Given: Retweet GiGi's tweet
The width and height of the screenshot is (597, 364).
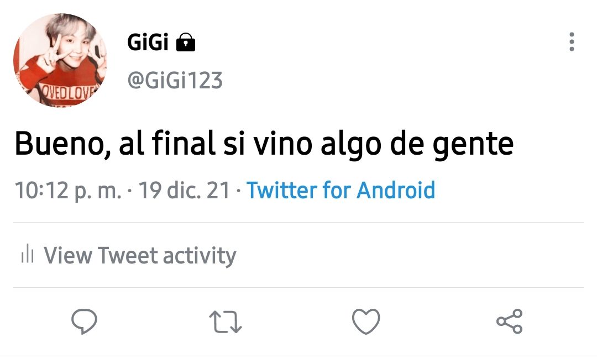Looking at the screenshot, I should (x=226, y=322).
